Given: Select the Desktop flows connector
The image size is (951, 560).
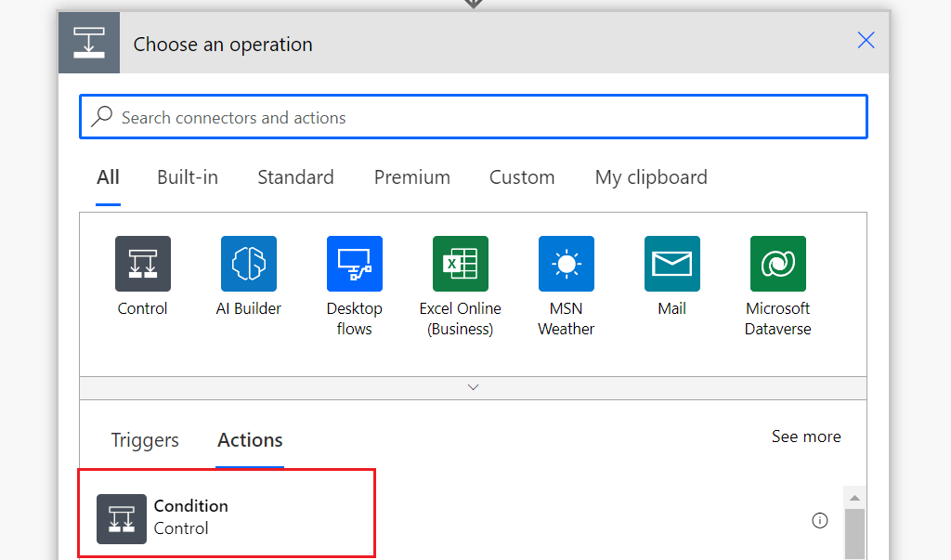Looking at the screenshot, I should 354,264.
